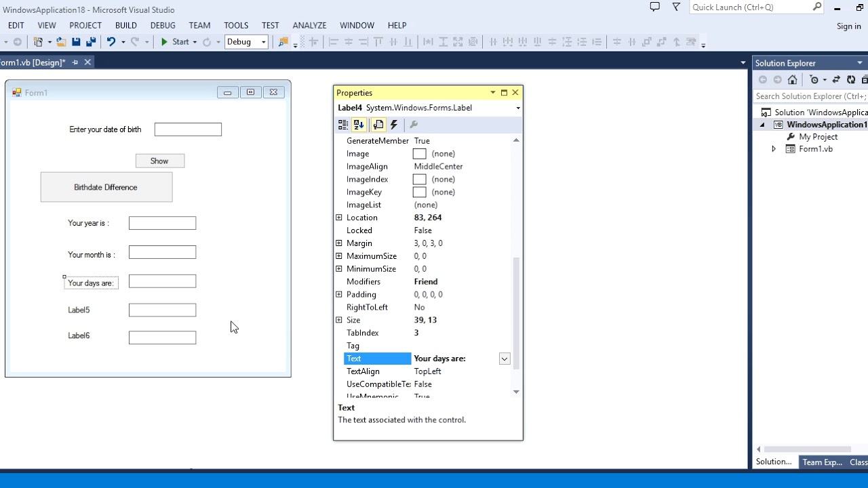Start debugging with the green Start button
Viewport: 868px width, 488px height.
coord(174,42)
